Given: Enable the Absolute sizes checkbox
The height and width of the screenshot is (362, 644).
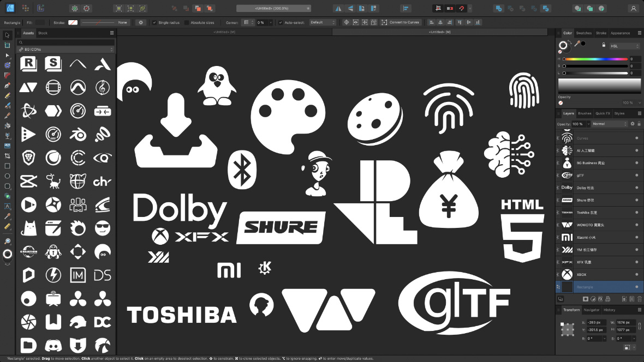Looking at the screenshot, I should pyautogui.click(x=187, y=22).
